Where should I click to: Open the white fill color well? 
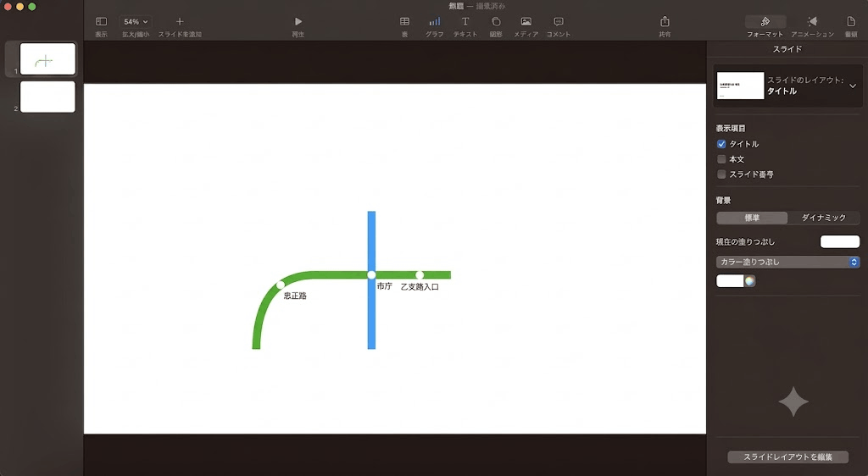pos(730,281)
